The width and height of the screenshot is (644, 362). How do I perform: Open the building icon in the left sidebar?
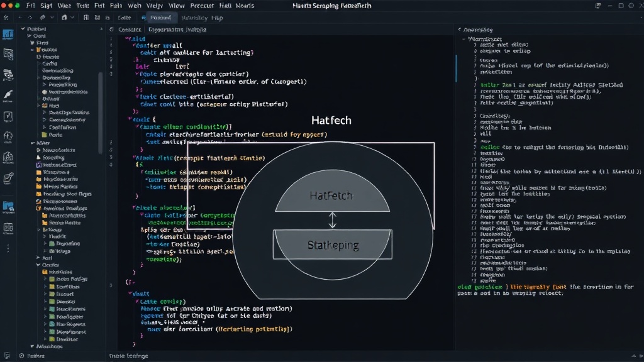[x=8, y=156]
